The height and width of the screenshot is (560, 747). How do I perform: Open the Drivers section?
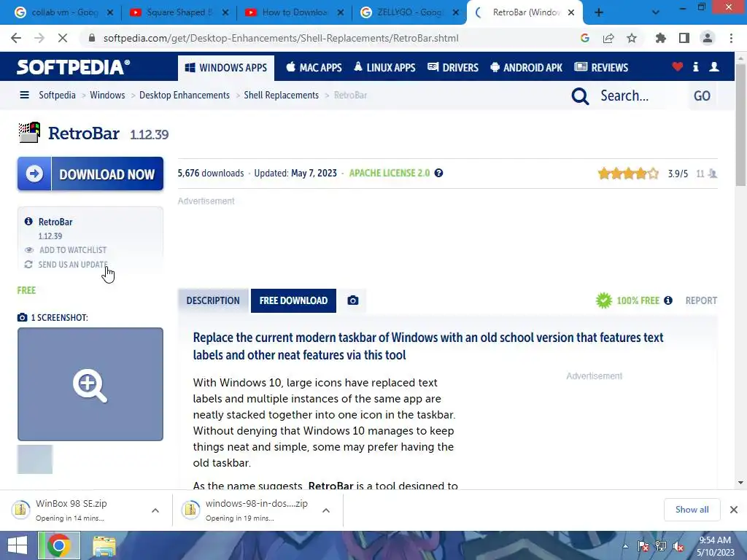coord(452,68)
